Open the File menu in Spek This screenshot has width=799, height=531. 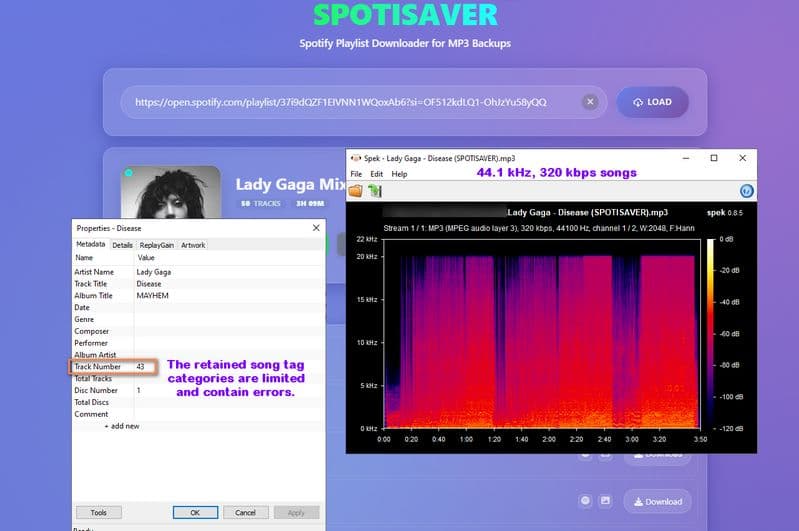tap(356, 174)
